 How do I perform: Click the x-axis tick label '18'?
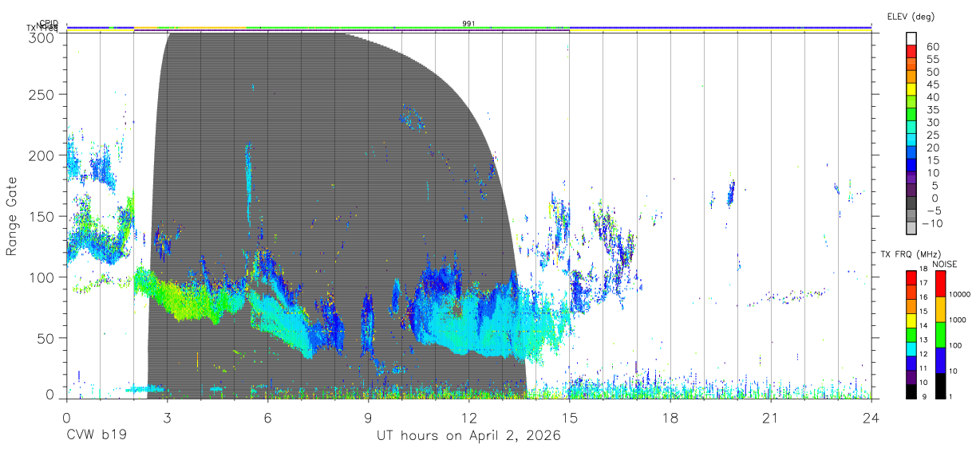click(670, 418)
